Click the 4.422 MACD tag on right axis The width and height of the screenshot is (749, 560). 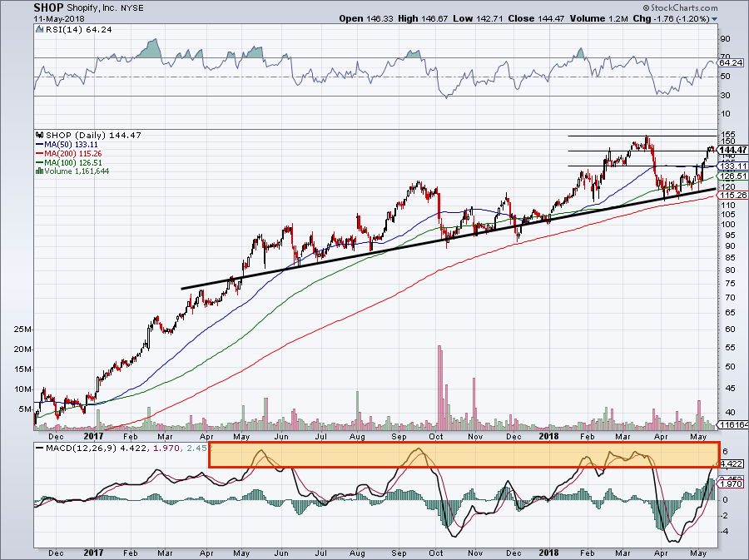pos(731,464)
